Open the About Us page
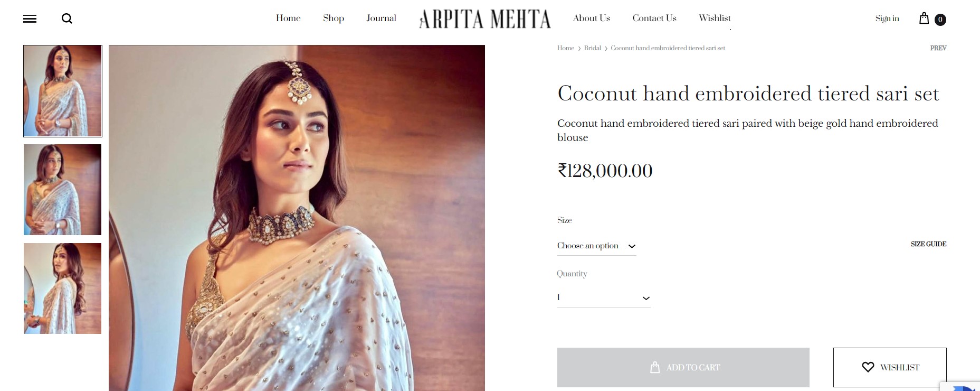This screenshot has width=980, height=391. [x=591, y=18]
